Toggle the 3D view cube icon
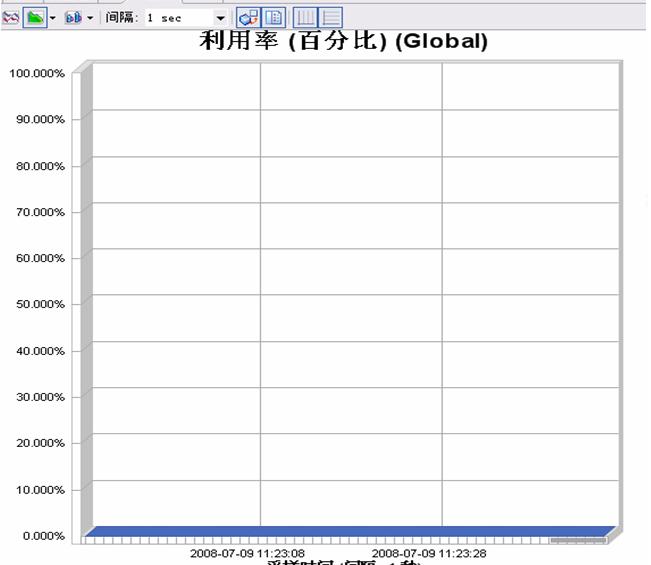 coord(249,18)
